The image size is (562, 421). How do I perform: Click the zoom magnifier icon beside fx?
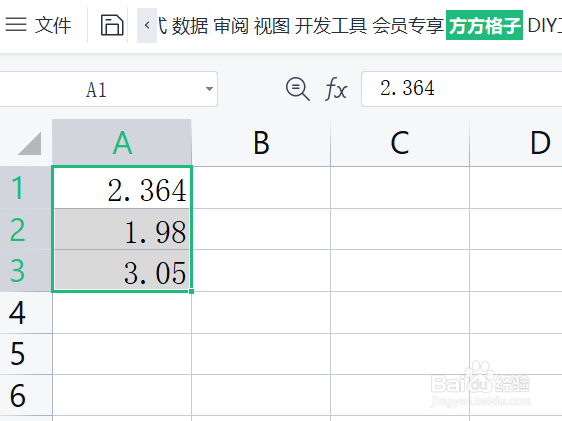(x=297, y=89)
